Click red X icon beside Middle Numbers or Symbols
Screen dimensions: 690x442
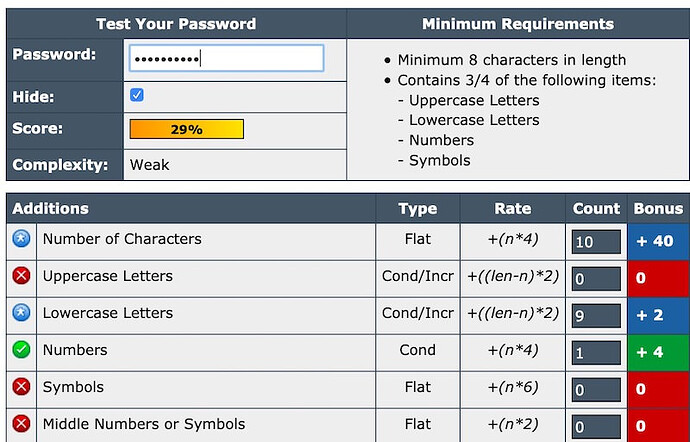(21, 424)
